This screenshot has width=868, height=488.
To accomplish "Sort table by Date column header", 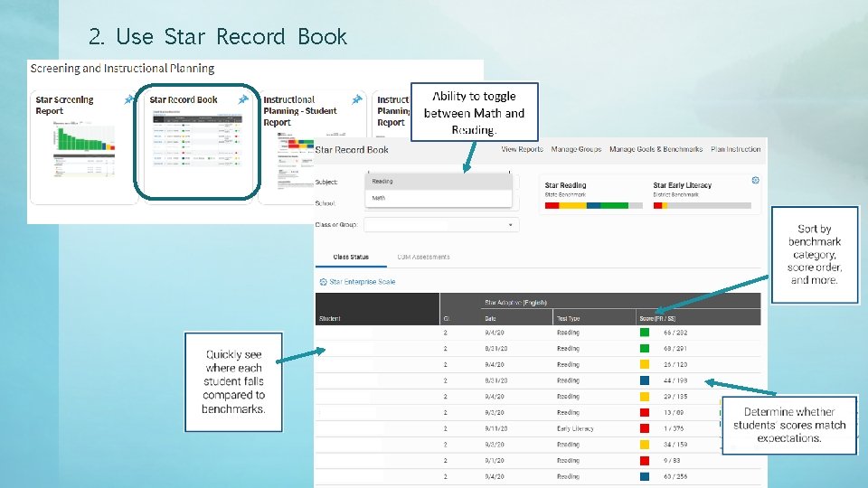I will click(x=490, y=319).
